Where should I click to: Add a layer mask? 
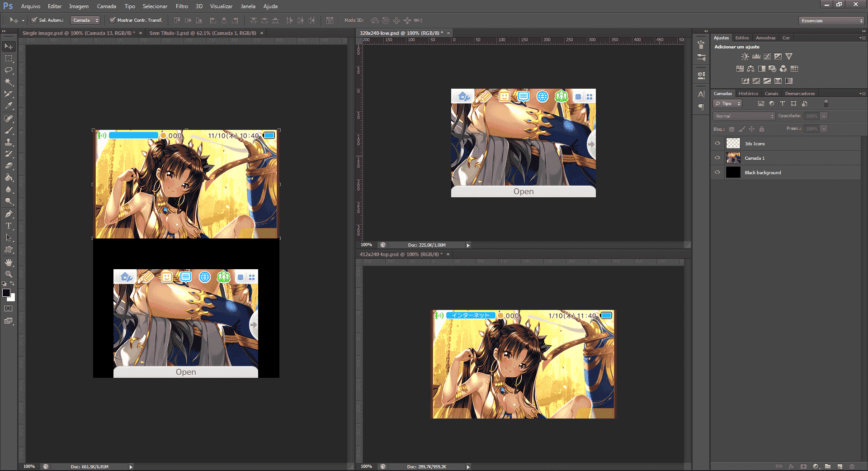[x=803, y=466]
